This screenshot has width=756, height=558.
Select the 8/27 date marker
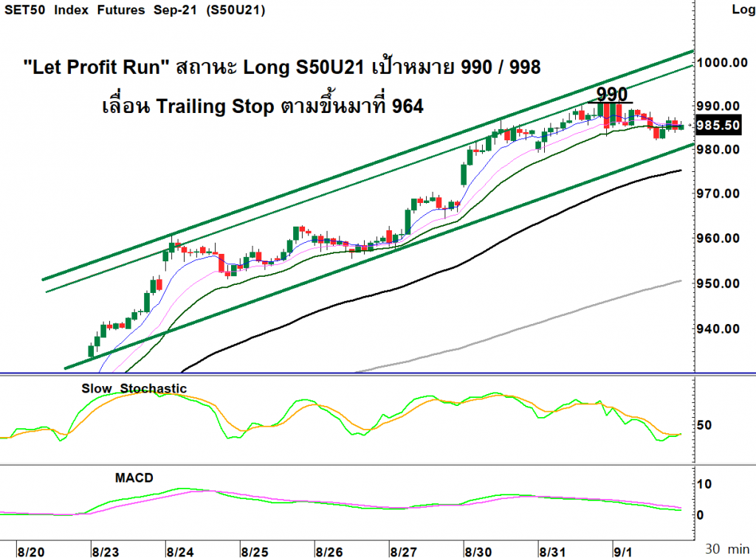[x=403, y=552]
